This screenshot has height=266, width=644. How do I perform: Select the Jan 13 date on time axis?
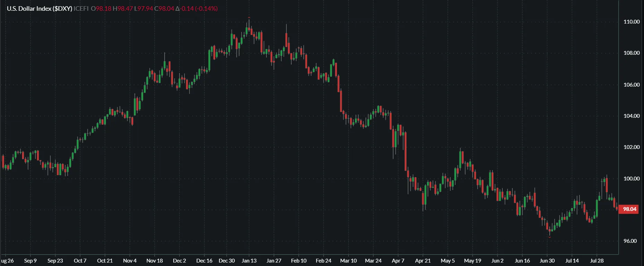(249, 261)
